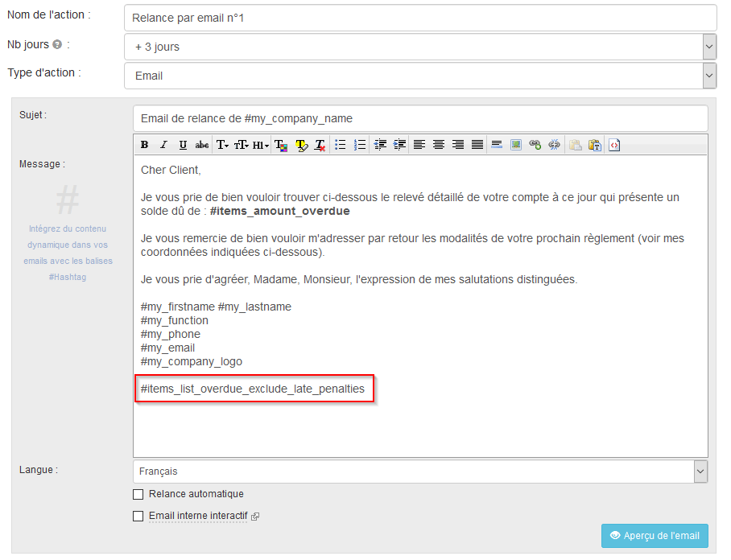The height and width of the screenshot is (560, 731).
Task: Apply italic formatting in the toolbar
Action: pyautogui.click(x=163, y=145)
